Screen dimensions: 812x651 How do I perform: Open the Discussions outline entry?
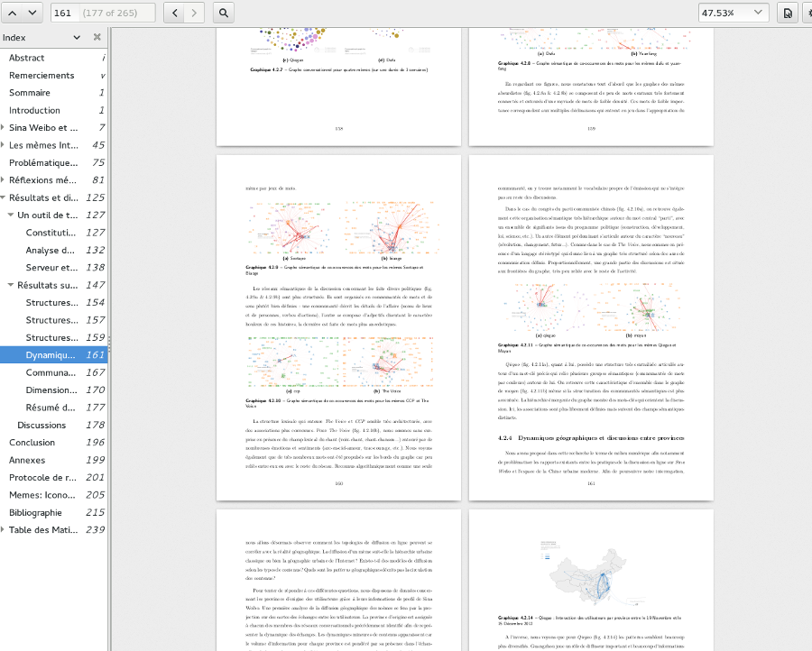click(42, 425)
